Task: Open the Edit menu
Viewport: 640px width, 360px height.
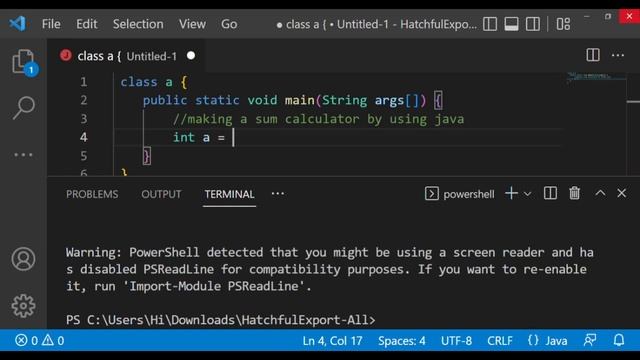Action: point(87,24)
